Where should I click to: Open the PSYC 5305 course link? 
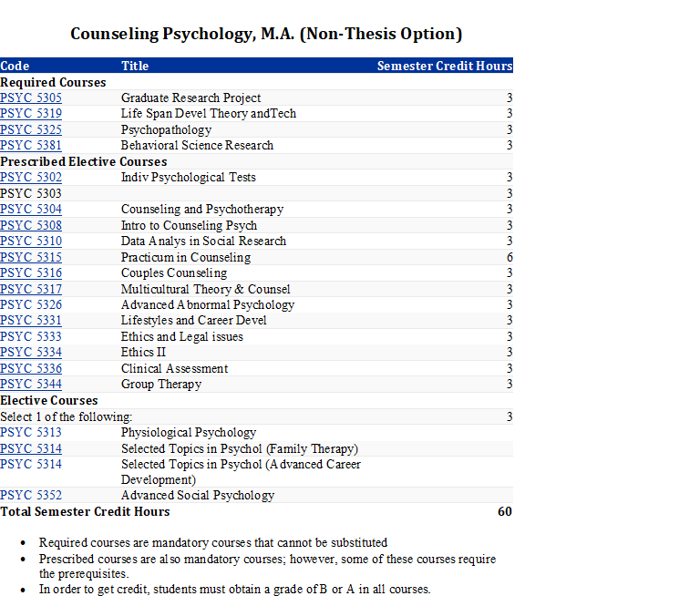(31, 98)
